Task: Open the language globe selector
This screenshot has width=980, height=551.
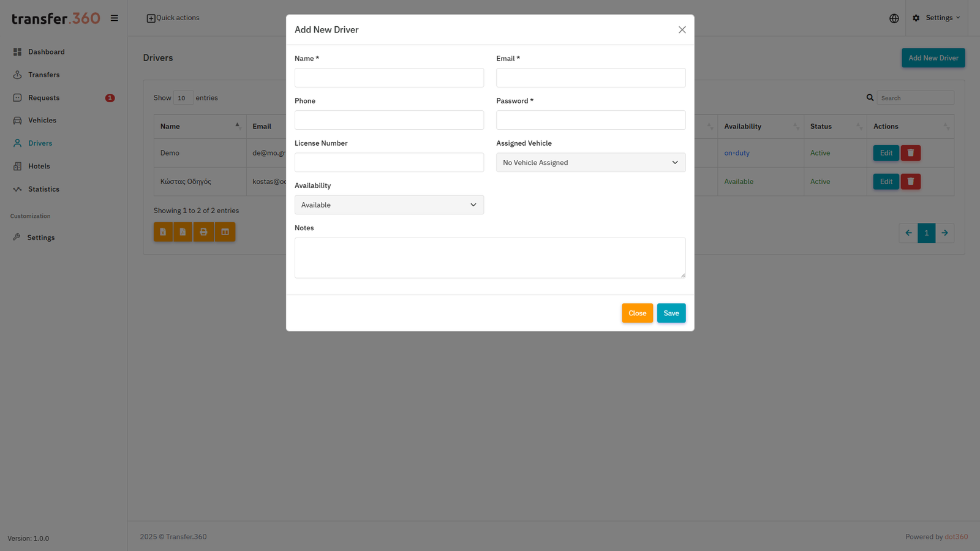Action: (x=894, y=18)
